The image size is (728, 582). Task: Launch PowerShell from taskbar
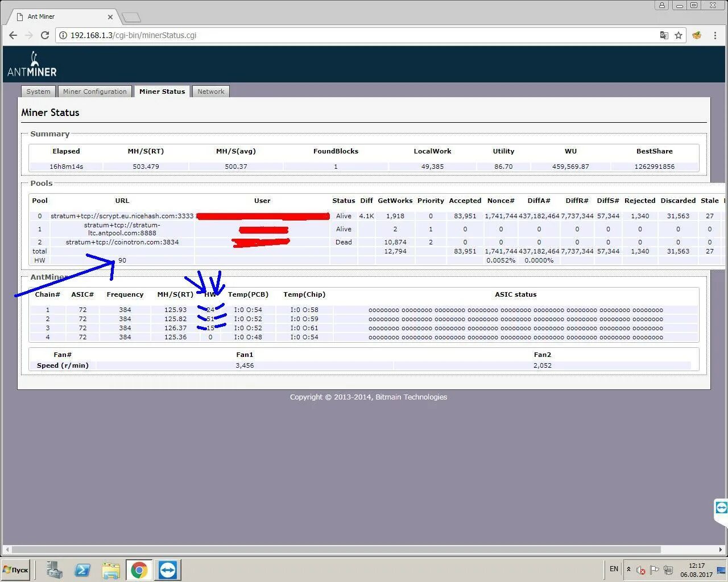(x=82, y=570)
